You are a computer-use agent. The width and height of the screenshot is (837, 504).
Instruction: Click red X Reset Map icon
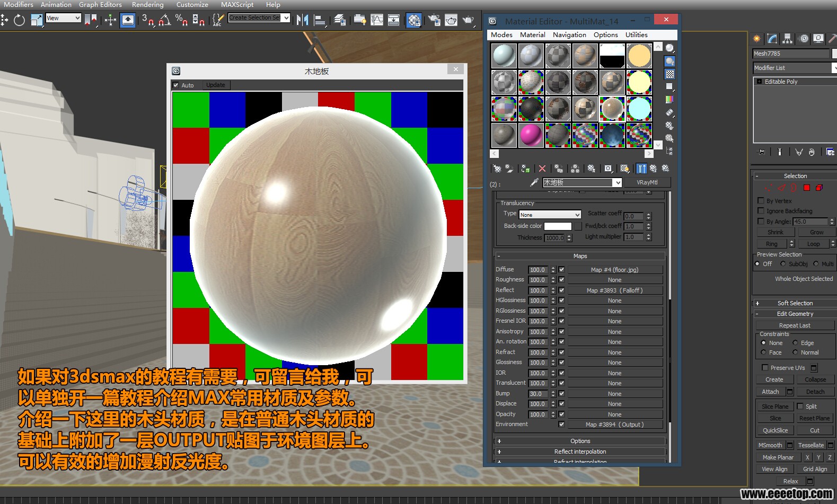tap(542, 169)
